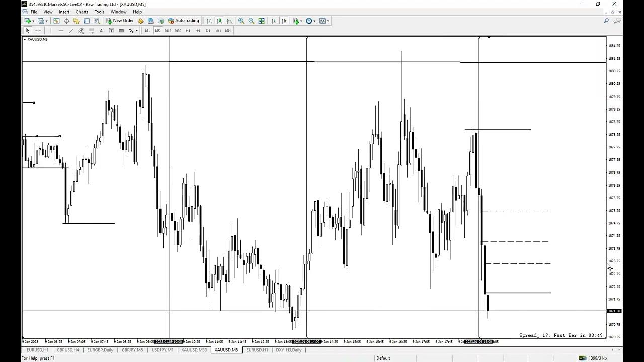Switch timeframe to MN
The height and width of the screenshot is (362, 644).
pyautogui.click(x=228, y=31)
